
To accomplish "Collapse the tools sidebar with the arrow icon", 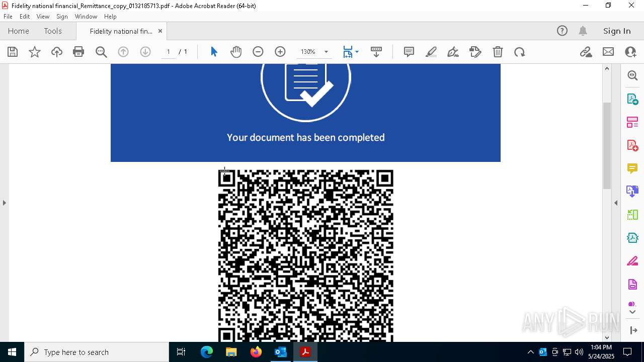I will pos(633,330).
